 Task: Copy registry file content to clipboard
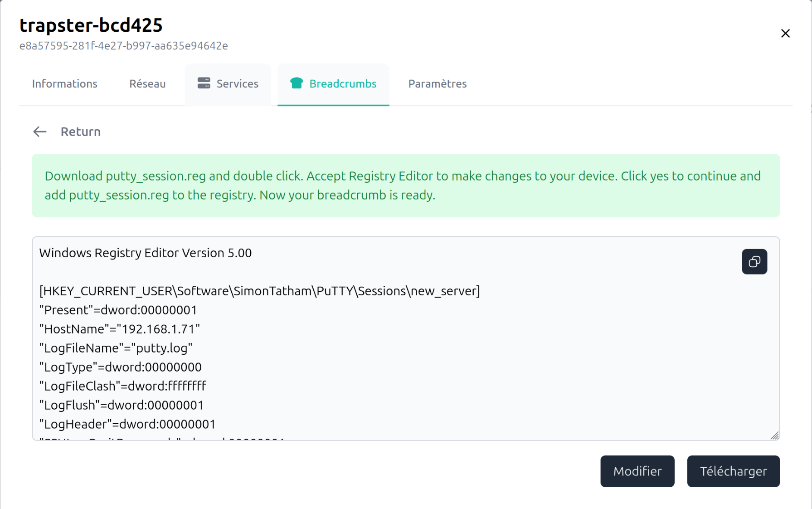[754, 262]
